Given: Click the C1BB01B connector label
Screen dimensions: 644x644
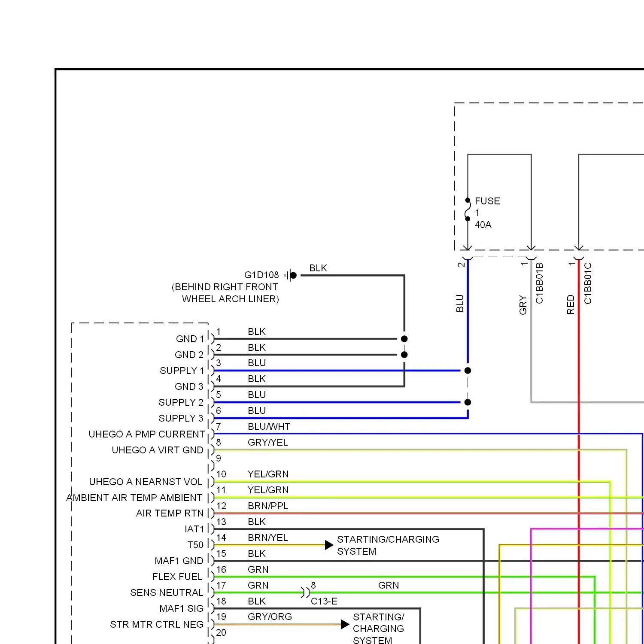Looking at the screenshot, I should (540, 283).
